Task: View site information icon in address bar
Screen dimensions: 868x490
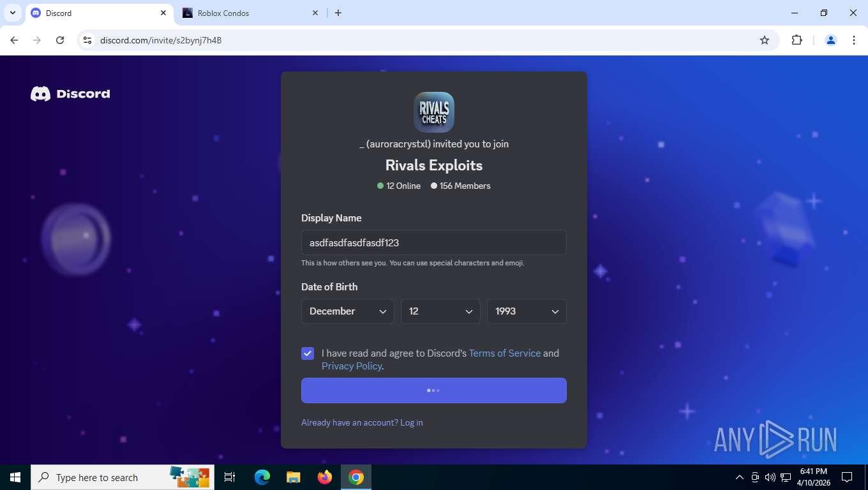Action: (87, 40)
